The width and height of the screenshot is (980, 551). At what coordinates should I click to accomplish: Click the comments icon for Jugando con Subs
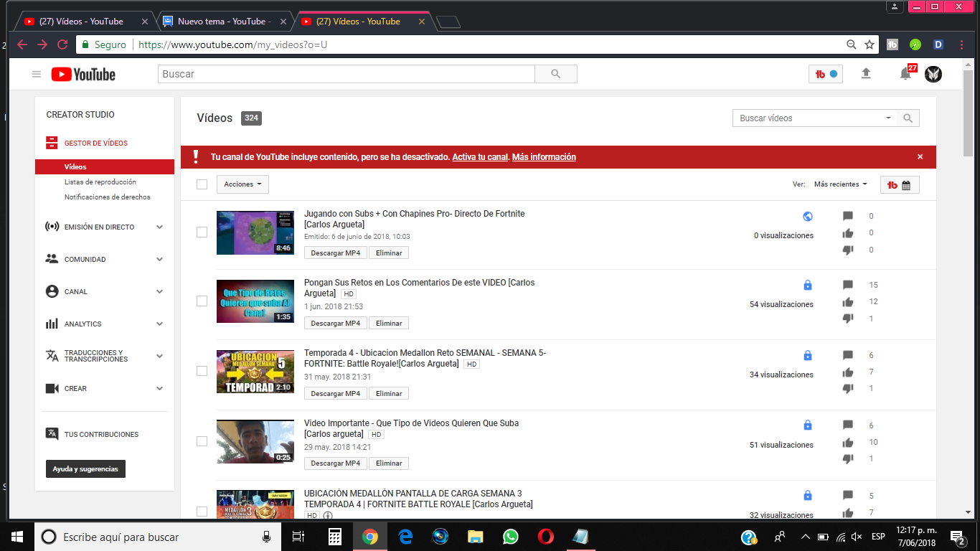[x=848, y=216]
